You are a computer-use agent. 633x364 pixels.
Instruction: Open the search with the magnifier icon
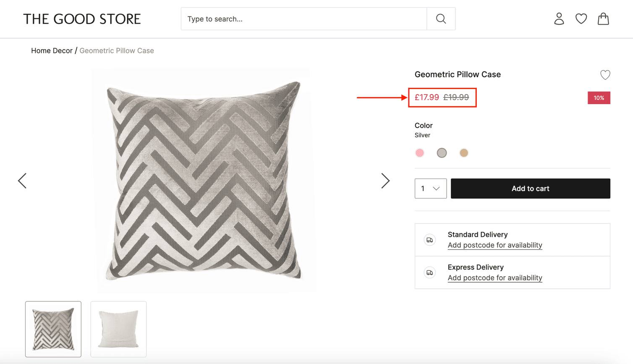point(440,18)
